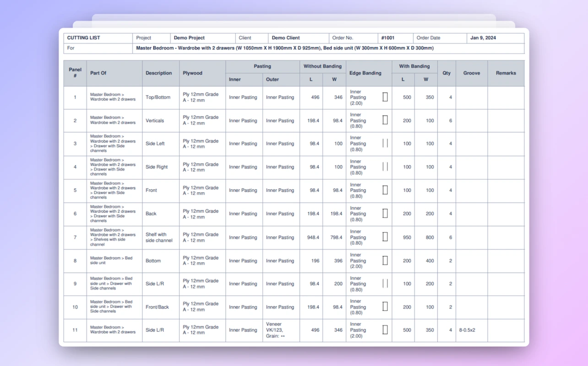Click the banding icon on the Shelf with side channel row
588x366 pixels.
tap(385, 237)
